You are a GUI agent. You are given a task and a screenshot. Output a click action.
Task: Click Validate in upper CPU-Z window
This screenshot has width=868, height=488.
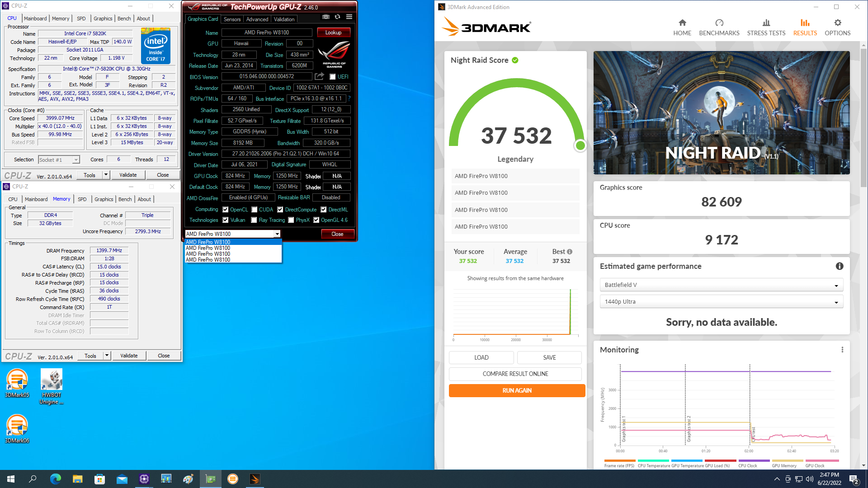point(128,175)
